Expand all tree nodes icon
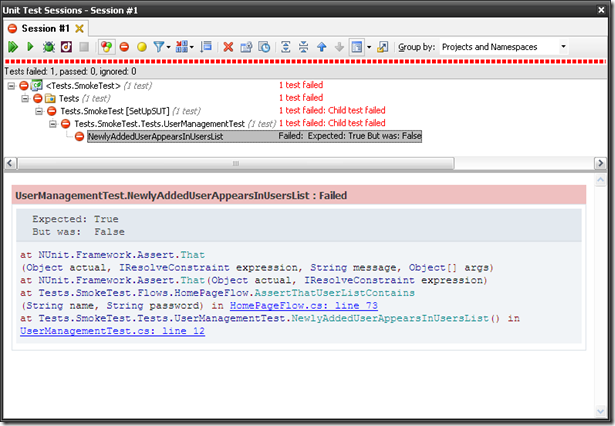The image size is (615, 426). 286,47
